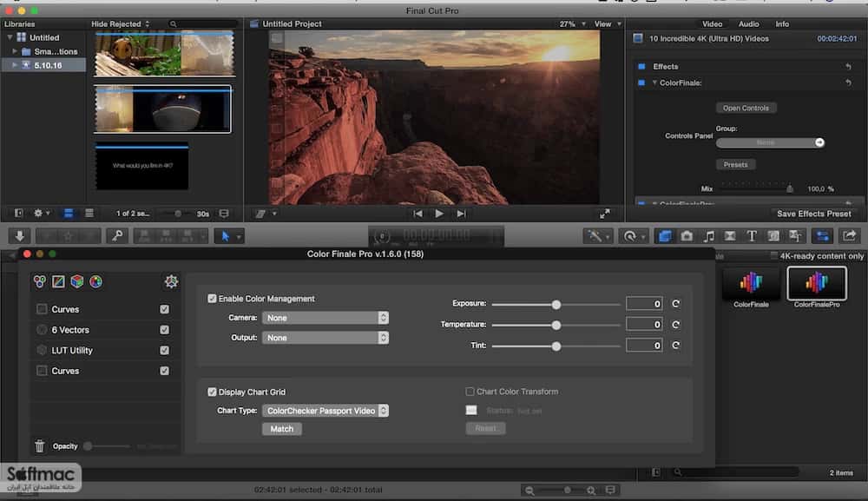Show the photos browser camera icon
The image size is (868, 501).
pyautogui.click(x=687, y=236)
